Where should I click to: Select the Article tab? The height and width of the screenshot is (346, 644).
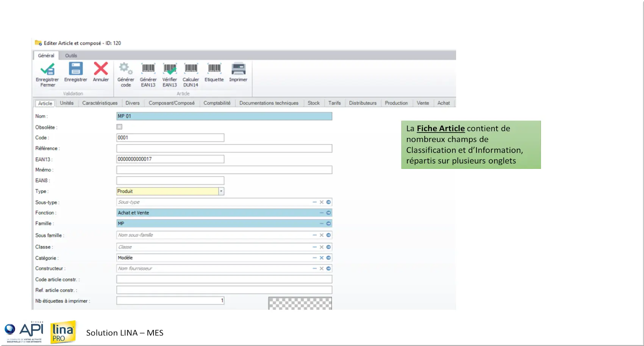[x=45, y=103]
